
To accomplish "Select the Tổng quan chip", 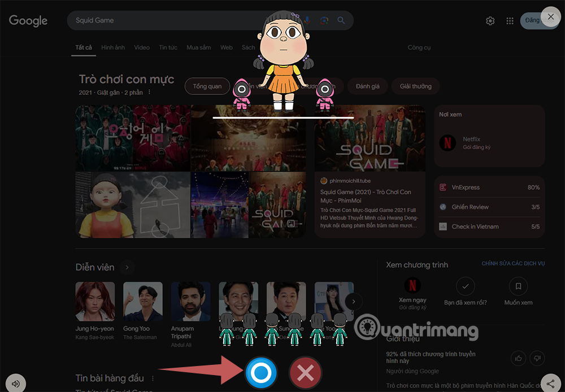I will (x=207, y=86).
